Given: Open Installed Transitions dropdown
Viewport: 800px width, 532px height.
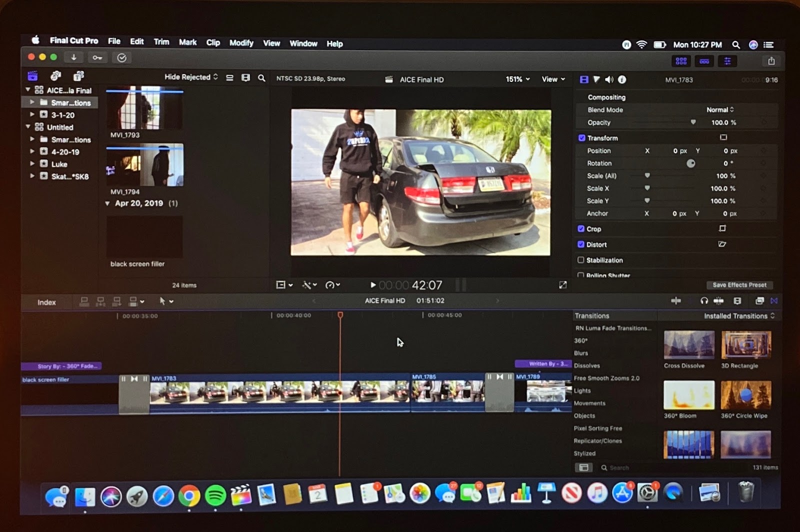Looking at the screenshot, I should [739, 316].
